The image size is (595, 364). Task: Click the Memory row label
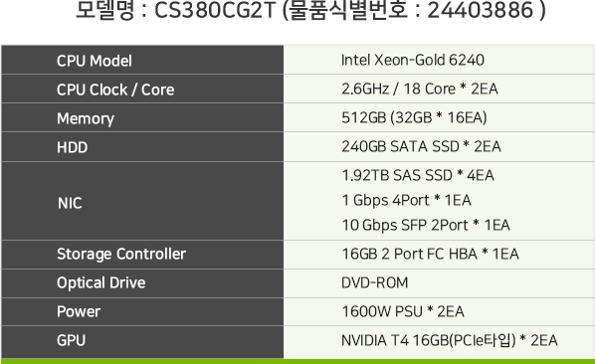click(x=86, y=118)
